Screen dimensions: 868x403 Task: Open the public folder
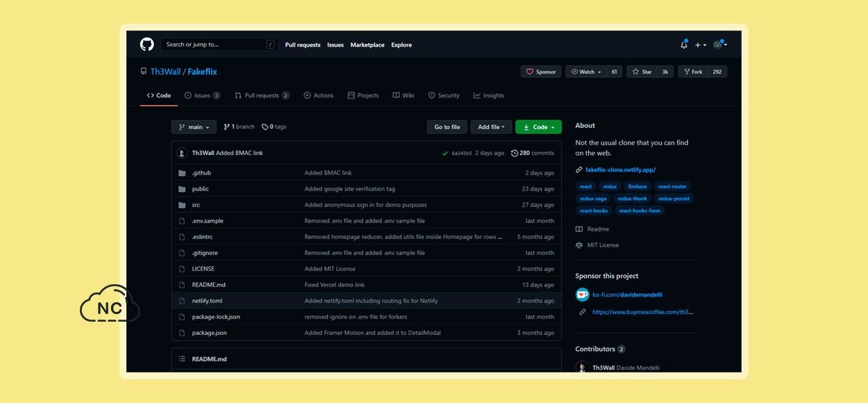tap(200, 189)
